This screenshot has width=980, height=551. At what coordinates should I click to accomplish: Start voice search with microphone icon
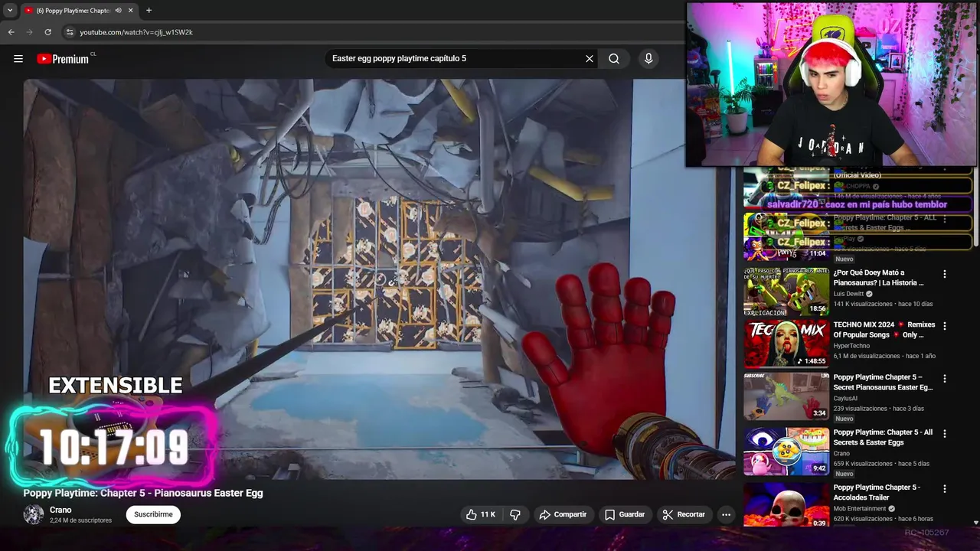pyautogui.click(x=648, y=58)
